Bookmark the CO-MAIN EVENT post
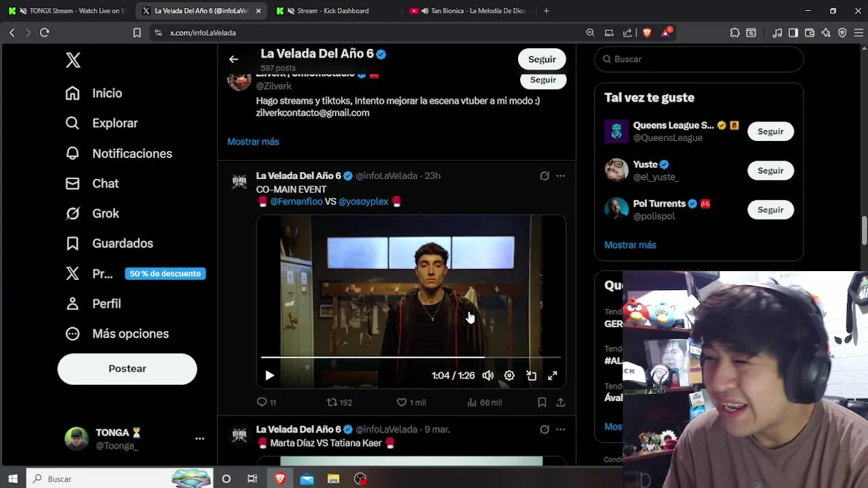The width and height of the screenshot is (868, 488). pyautogui.click(x=542, y=403)
